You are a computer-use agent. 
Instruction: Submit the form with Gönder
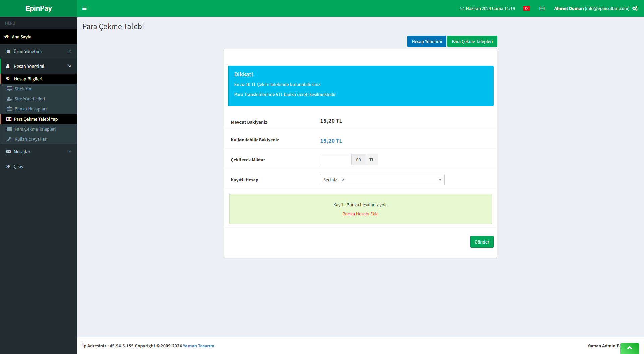482,242
